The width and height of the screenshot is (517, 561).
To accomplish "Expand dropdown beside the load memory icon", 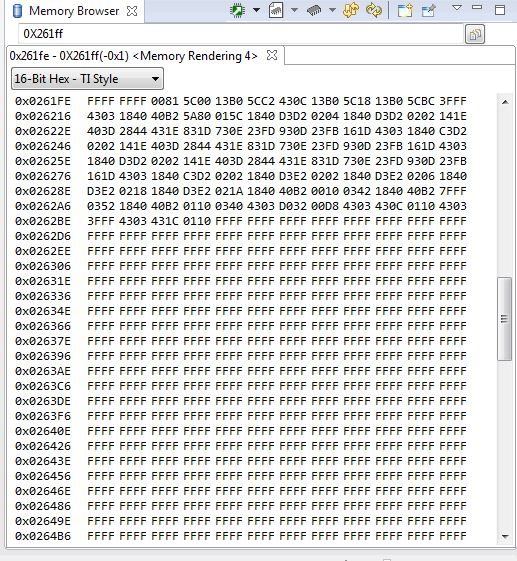I will tap(294, 10).
